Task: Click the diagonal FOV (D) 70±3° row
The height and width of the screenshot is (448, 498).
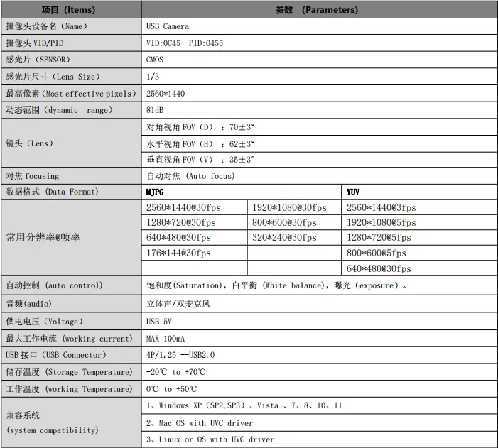Action: tap(200, 128)
